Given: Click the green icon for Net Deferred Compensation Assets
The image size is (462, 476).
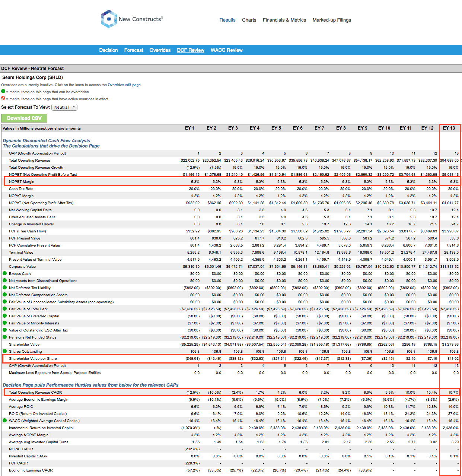Looking at the screenshot, I should pyautogui.click(x=4, y=295).
